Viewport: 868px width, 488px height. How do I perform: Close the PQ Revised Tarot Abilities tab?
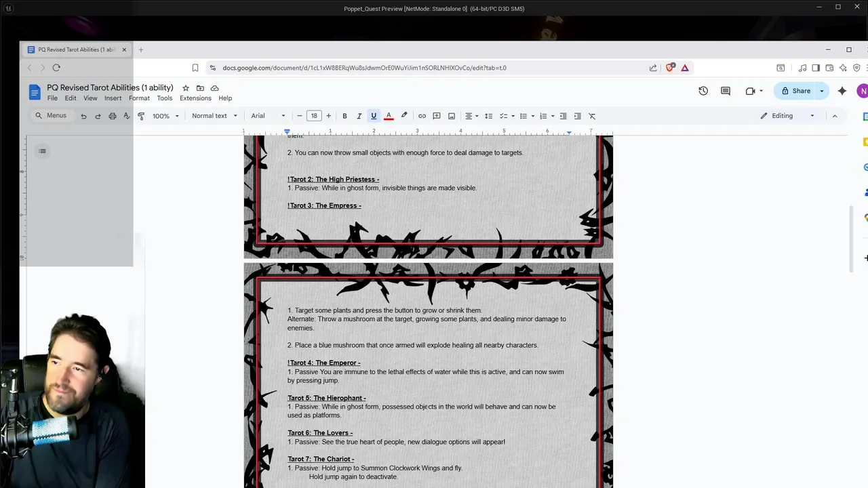tap(124, 49)
